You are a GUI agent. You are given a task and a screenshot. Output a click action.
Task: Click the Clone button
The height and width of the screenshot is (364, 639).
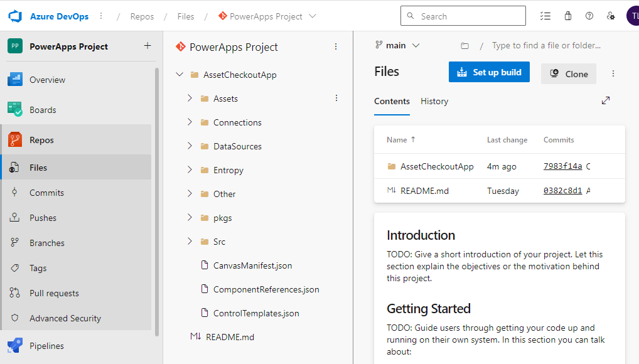(x=569, y=74)
